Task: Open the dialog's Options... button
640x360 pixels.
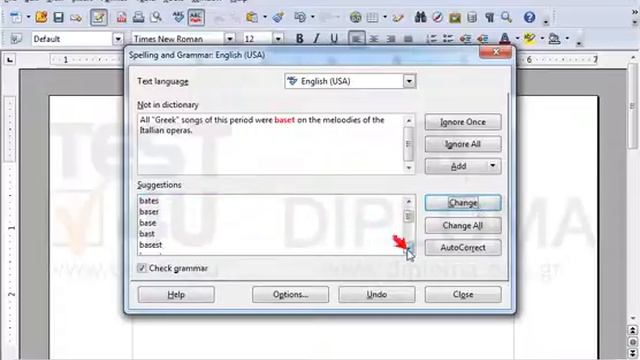Action: click(290, 294)
